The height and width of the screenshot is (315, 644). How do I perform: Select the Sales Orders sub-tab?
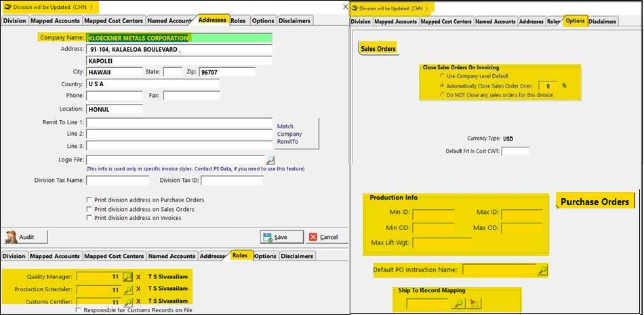click(378, 48)
